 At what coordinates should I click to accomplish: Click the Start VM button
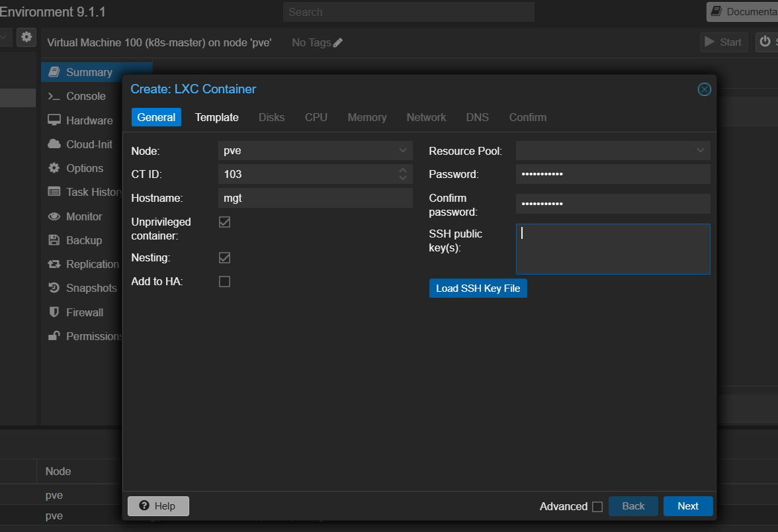pyautogui.click(x=724, y=42)
